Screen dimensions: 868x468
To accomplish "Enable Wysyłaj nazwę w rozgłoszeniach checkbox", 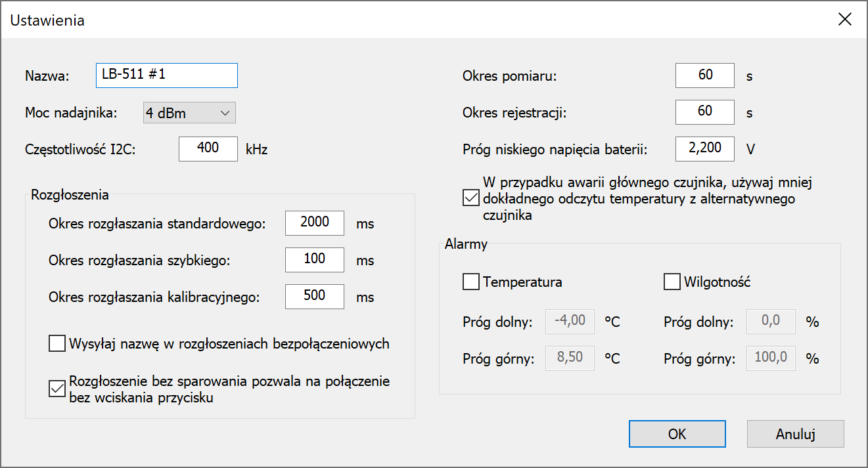I will 57,343.
